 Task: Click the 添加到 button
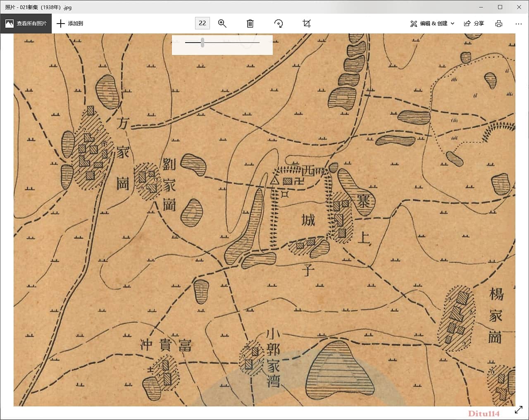(70, 24)
